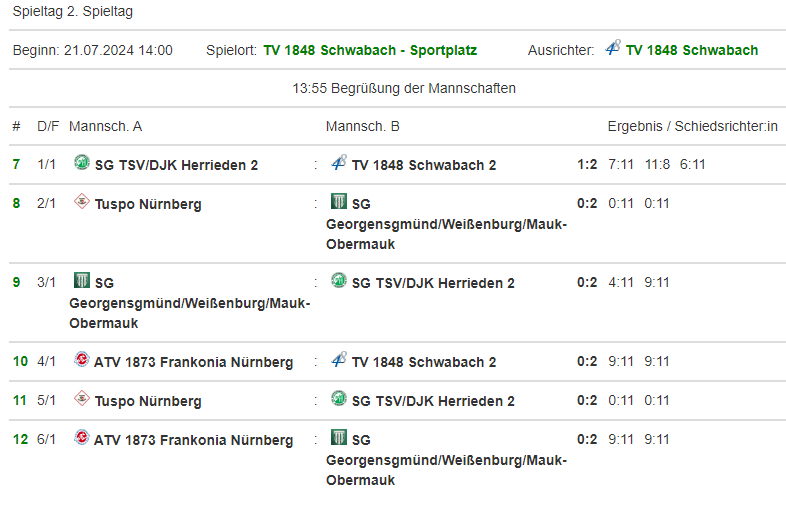Click Tuspo Nürnberg logo in match 11

coord(82,400)
